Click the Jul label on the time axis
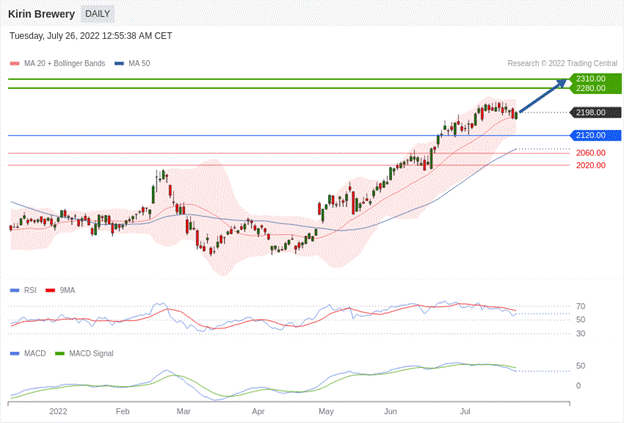 [x=465, y=411]
